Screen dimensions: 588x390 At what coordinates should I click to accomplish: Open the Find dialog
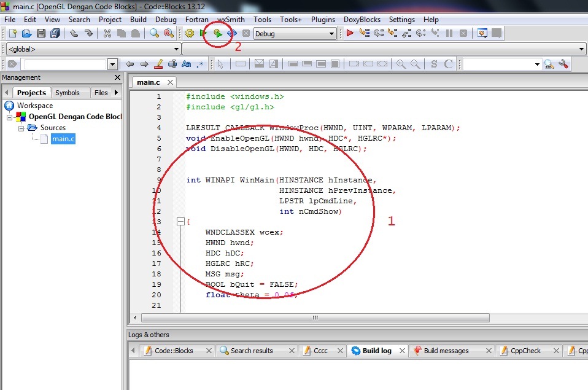click(x=154, y=33)
